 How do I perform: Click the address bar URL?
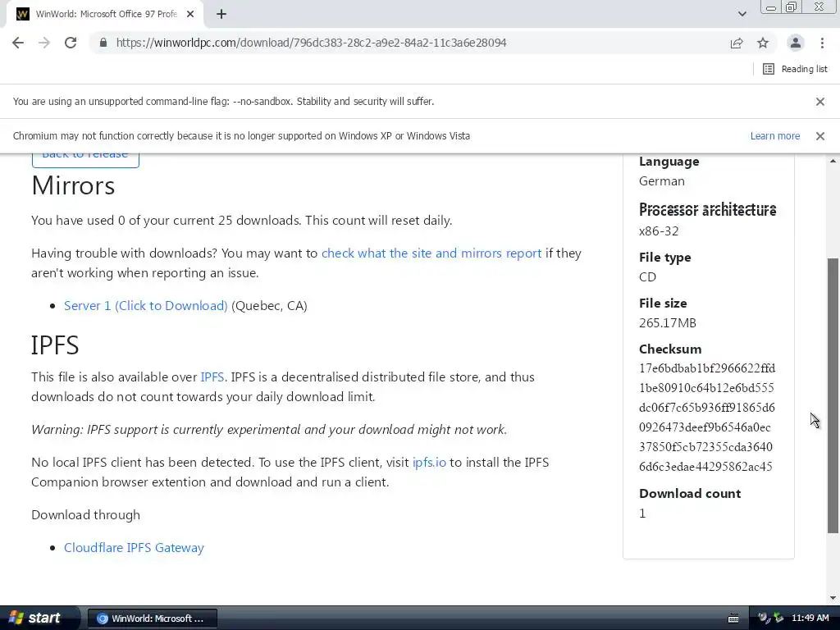coord(311,43)
